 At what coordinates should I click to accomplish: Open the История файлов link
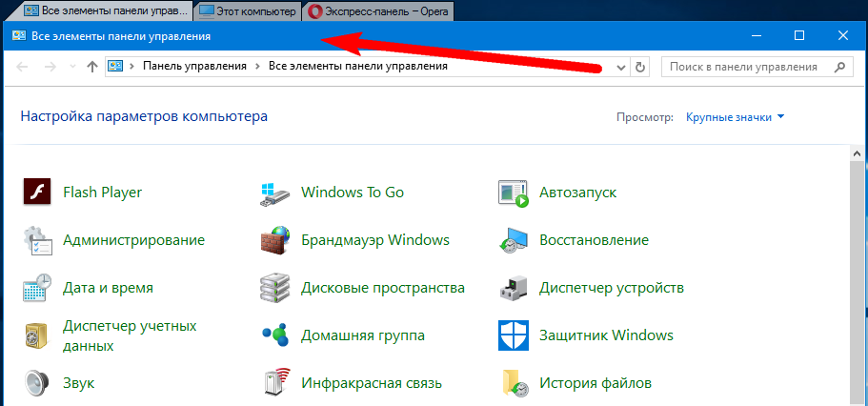click(595, 383)
